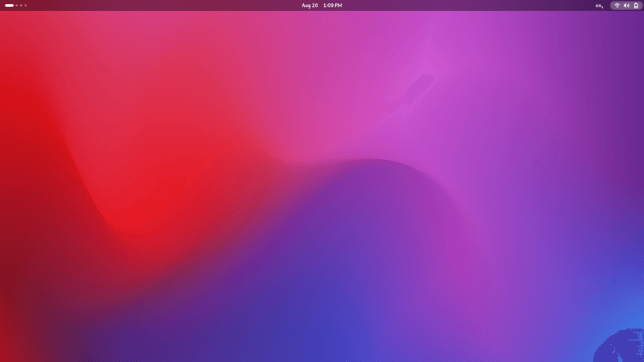Click the pixelated blue patch on the wallpaper
The width and height of the screenshot is (644, 362).
[x=621, y=346]
